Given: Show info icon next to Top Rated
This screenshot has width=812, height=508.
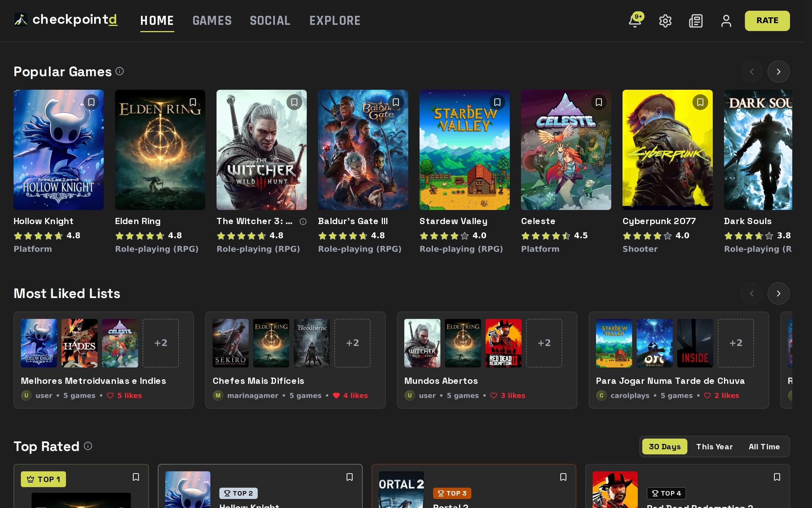Looking at the screenshot, I should [88, 446].
